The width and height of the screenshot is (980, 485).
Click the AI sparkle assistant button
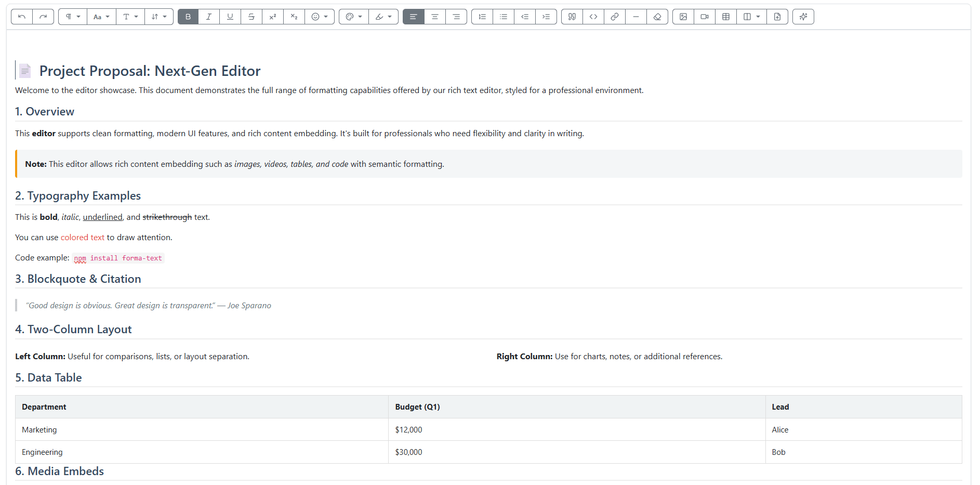coord(803,17)
